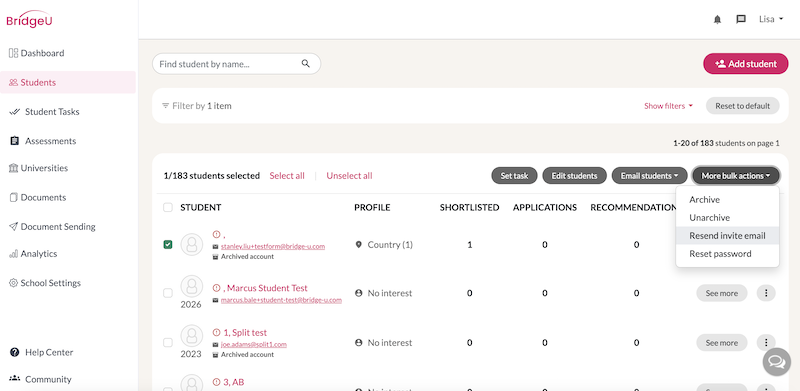Click the Universities building icon
Image resolution: width=800 pixels, height=391 pixels.
14,168
